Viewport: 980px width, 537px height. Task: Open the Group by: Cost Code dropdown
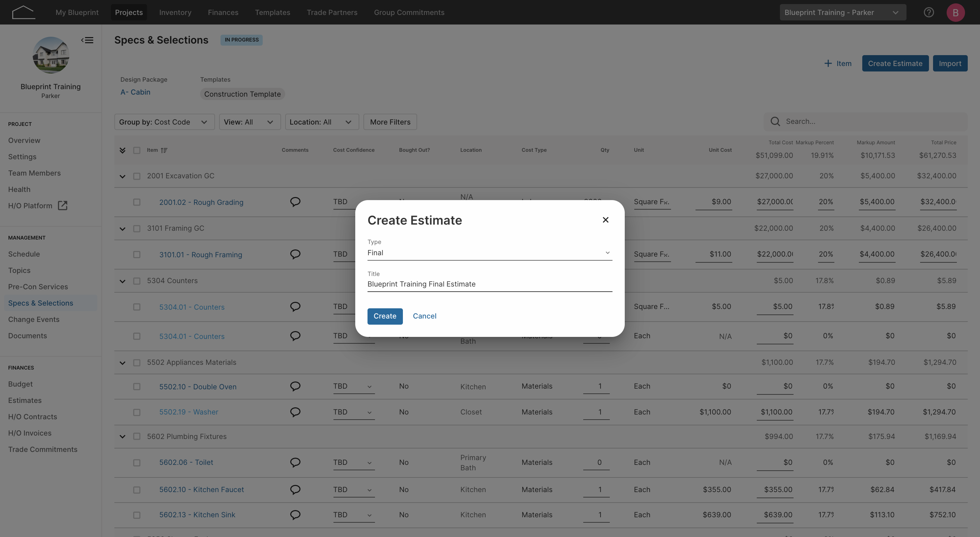[164, 122]
